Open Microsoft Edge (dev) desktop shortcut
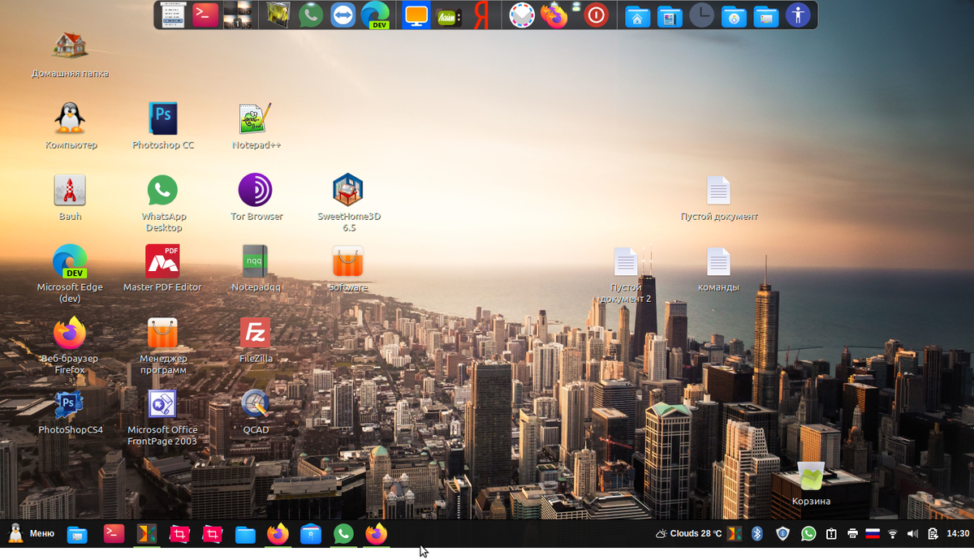Screen dimensions: 974x560 [70, 261]
